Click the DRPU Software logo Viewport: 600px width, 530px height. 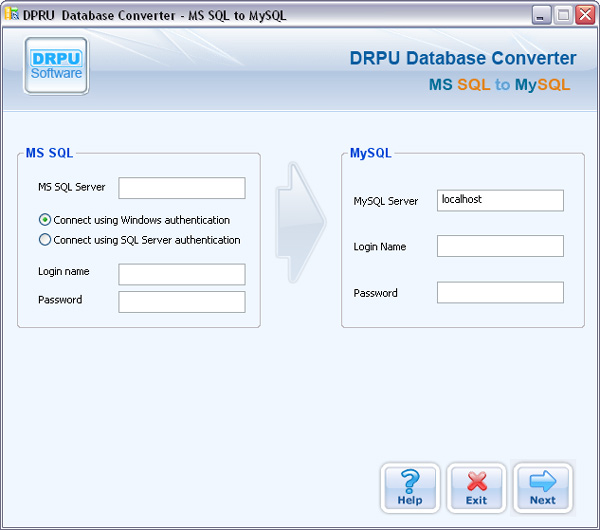56,65
